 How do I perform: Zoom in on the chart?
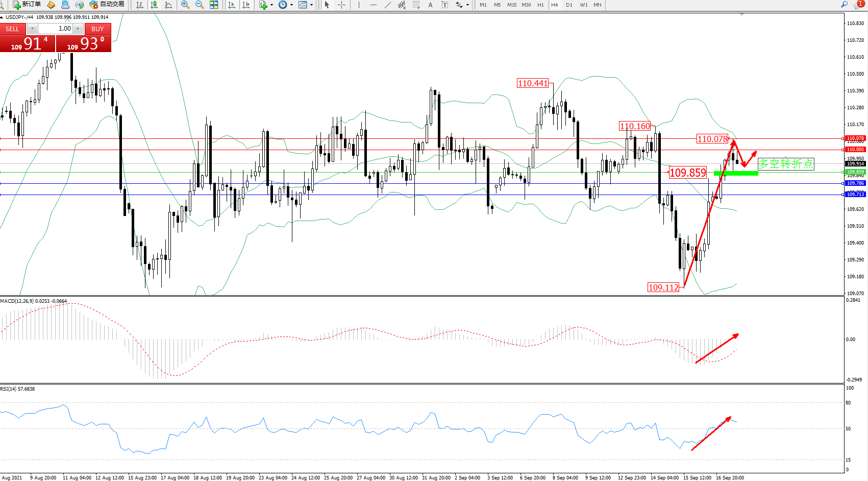tap(185, 5)
